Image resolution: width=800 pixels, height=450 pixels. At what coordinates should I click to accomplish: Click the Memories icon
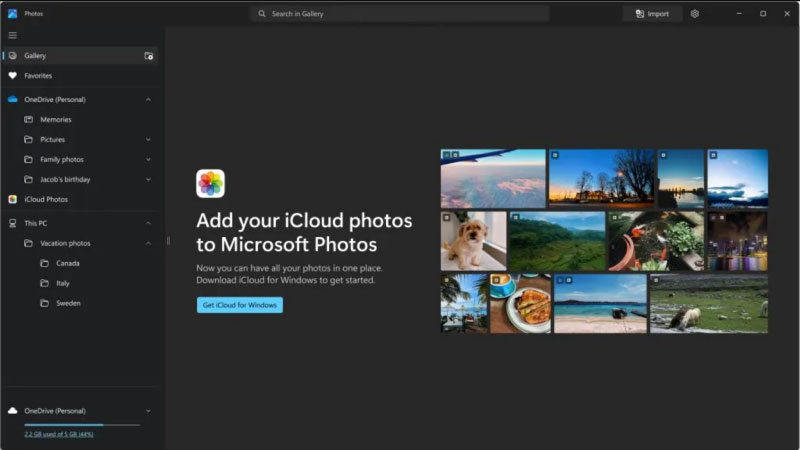click(29, 119)
